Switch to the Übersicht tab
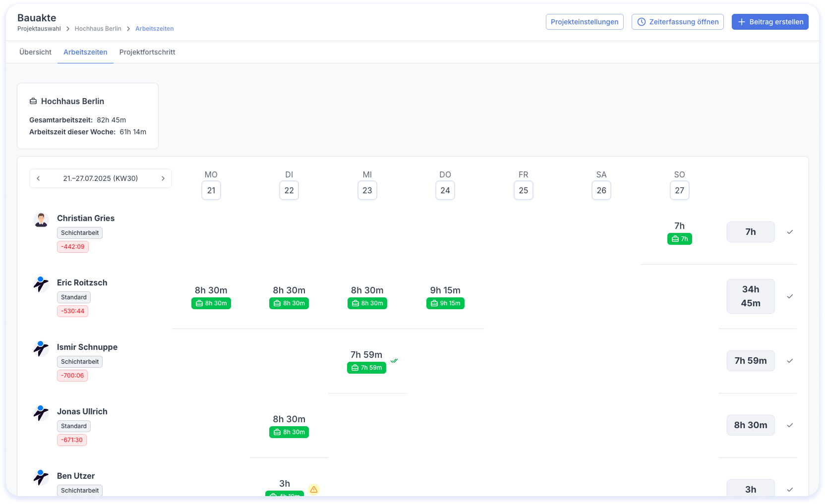The image size is (825, 504). point(35,52)
